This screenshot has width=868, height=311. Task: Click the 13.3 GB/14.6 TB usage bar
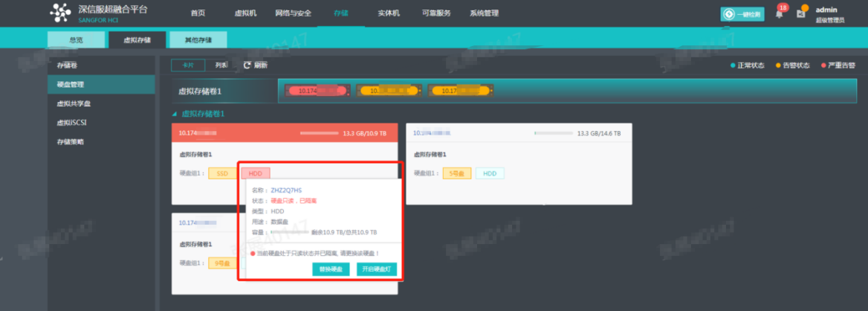click(x=554, y=133)
